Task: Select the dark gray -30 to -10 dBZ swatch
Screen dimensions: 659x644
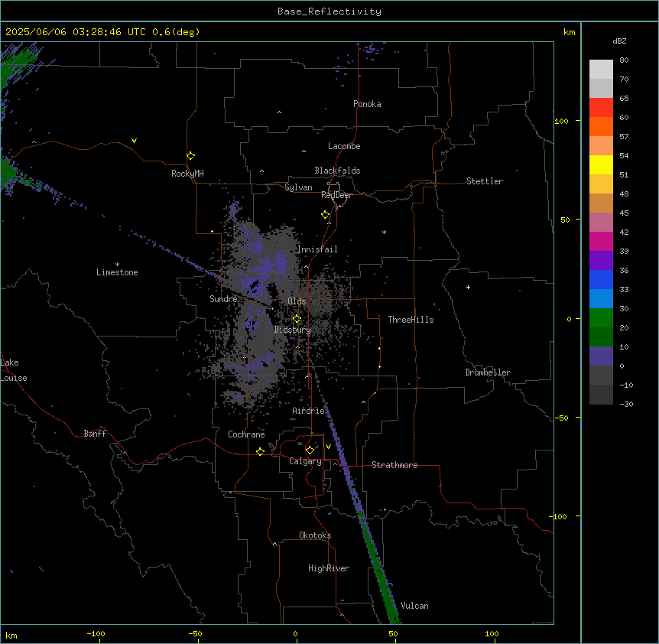Action: pos(601,395)
